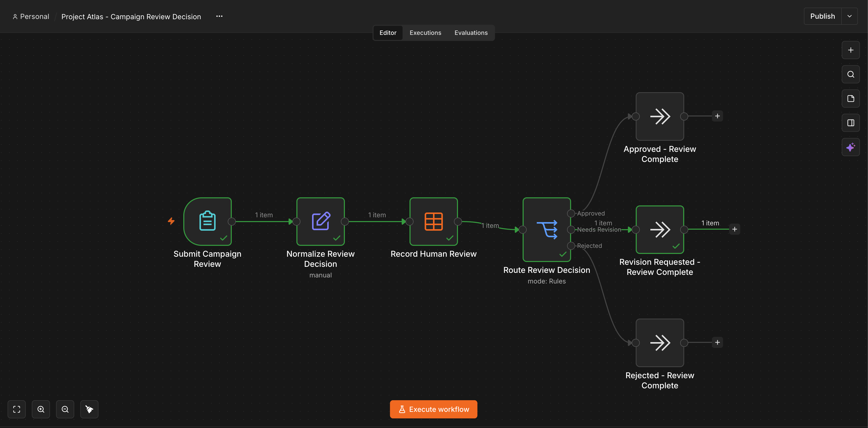Click the workflow name Project Atlas - Campaign Review Decision
The width and height of the screenshot is (868, 428).
click(x=131, y=16)
